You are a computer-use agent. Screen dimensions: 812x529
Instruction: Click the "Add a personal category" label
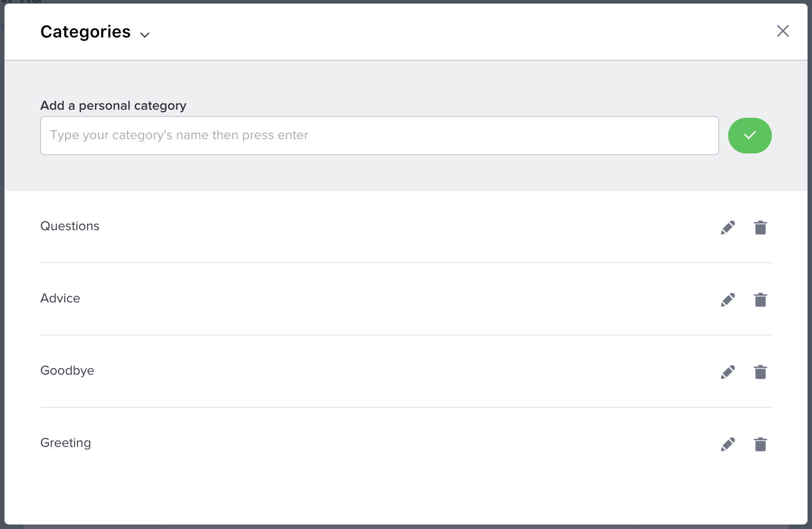pyautogui.click(x=113, y=106)
